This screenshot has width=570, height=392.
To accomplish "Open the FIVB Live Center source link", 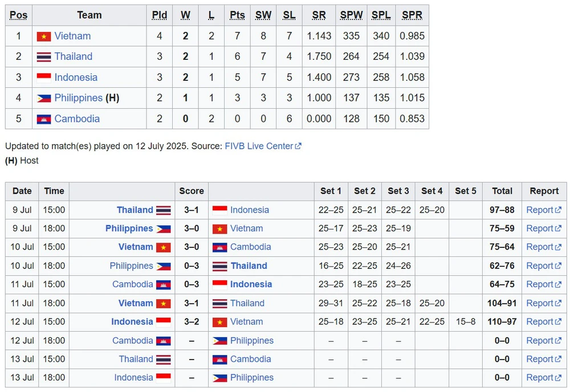I will pos(259,146).
